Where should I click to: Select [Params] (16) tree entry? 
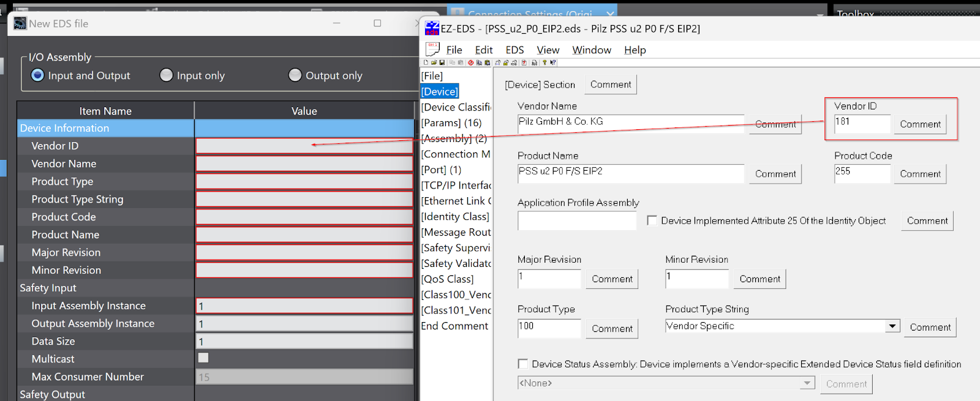[451, 122]
